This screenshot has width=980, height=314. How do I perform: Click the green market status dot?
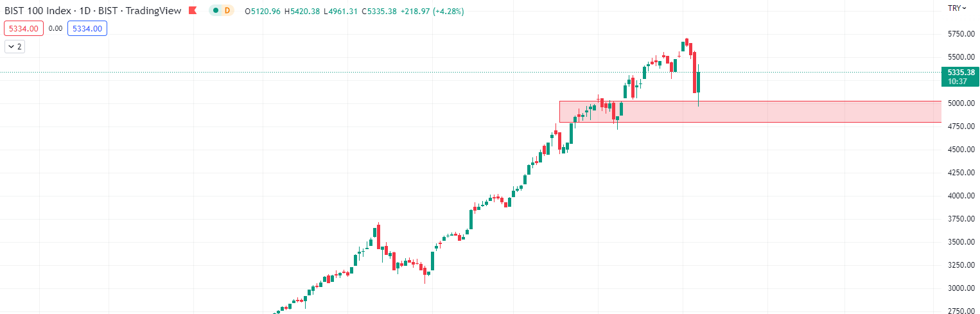tap(216, 11)
